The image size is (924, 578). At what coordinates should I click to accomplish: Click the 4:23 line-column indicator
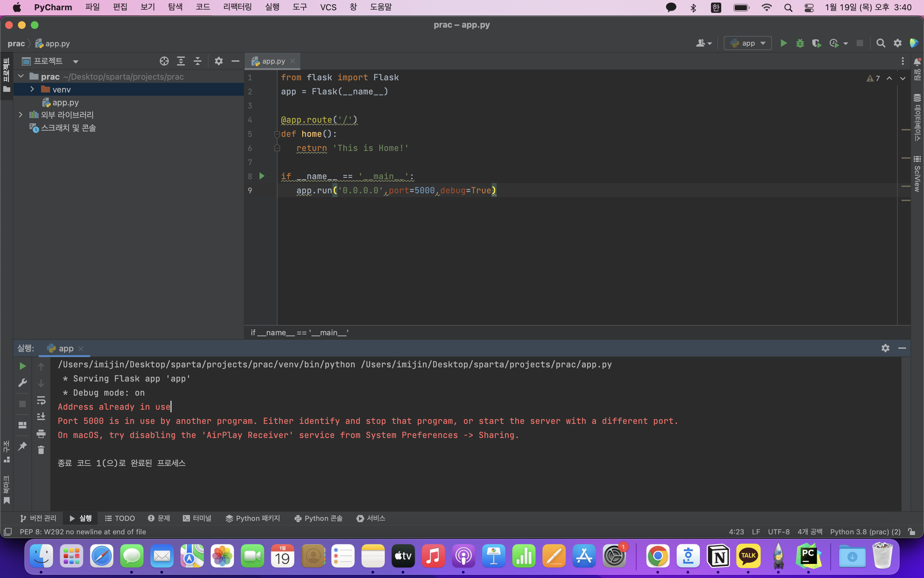click(x=737, y=532)
